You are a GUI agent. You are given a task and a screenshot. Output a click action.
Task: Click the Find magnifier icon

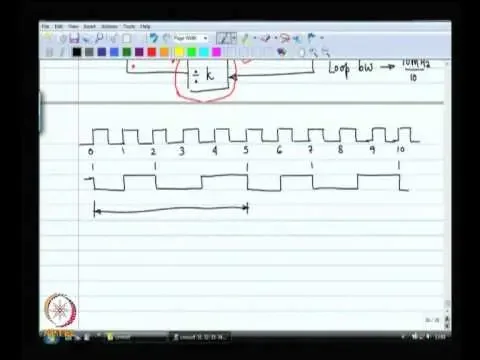pos(99,39)
